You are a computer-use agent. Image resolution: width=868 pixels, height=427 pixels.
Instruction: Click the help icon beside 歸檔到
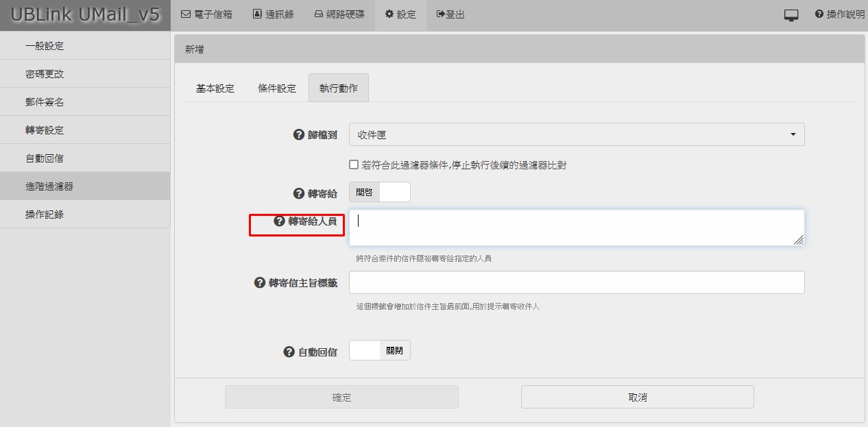[x=298, y=135]
